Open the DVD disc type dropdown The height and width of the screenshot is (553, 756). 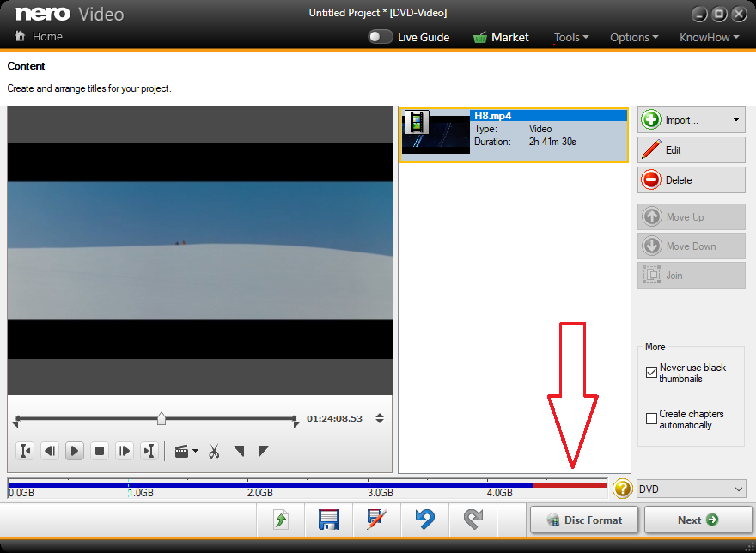691,489
